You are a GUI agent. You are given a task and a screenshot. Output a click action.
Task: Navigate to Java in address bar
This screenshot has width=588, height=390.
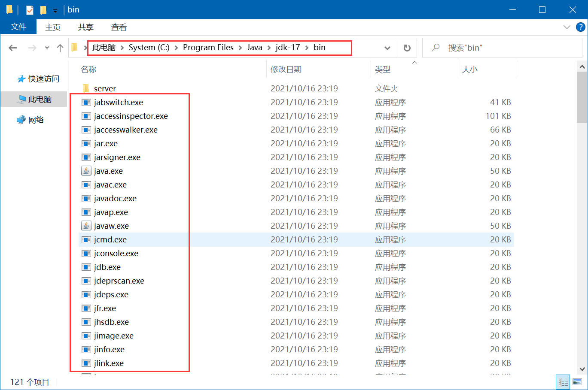pos(254,48)
